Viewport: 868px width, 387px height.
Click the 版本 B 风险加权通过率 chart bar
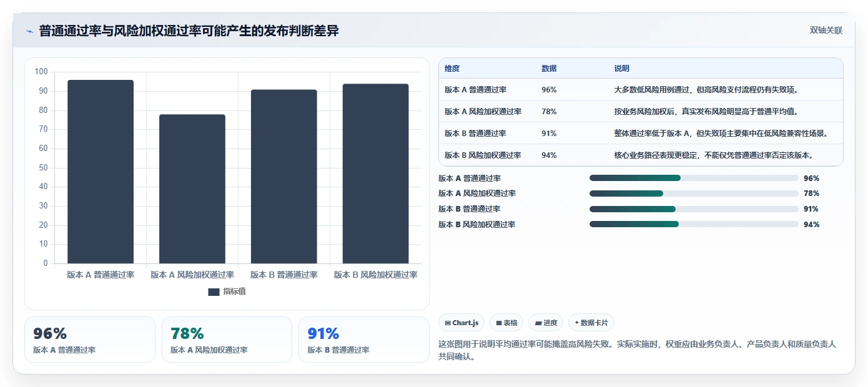tap(376, 174)
